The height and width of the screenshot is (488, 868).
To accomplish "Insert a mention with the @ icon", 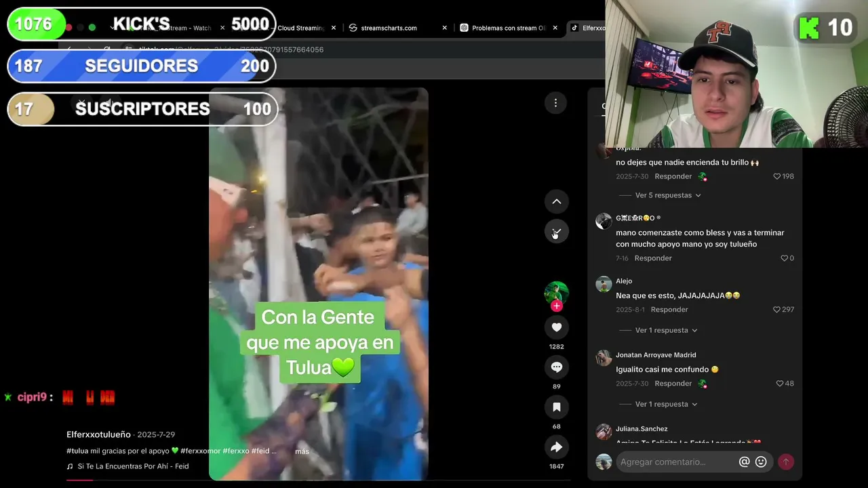I will [x=744, y=462].
